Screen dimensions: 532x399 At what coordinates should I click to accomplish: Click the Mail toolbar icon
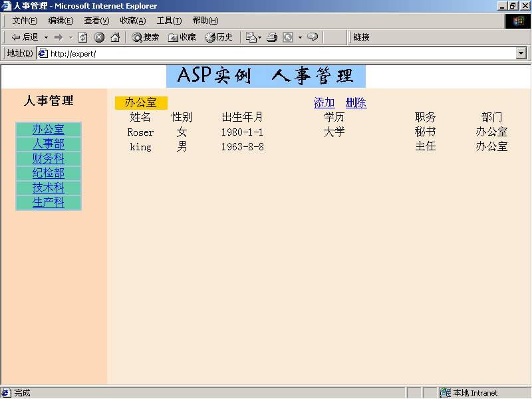click(x=251, y=37)
